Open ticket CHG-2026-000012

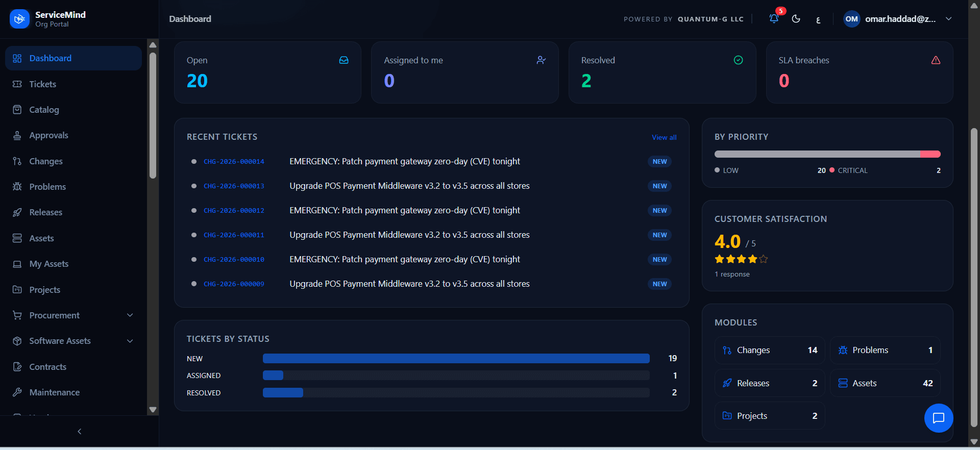(x=234, y=211)
